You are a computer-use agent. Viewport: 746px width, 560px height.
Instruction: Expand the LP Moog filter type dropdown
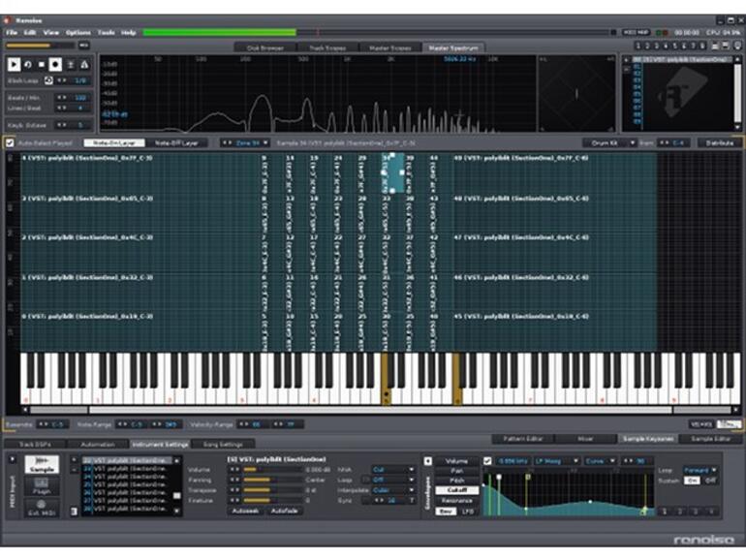[x=556, y=460]
